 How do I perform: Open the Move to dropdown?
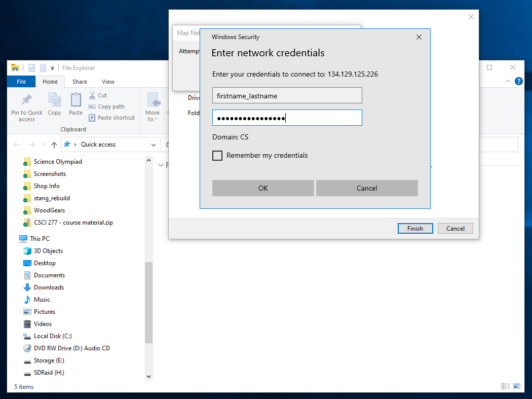click(152, 107)
